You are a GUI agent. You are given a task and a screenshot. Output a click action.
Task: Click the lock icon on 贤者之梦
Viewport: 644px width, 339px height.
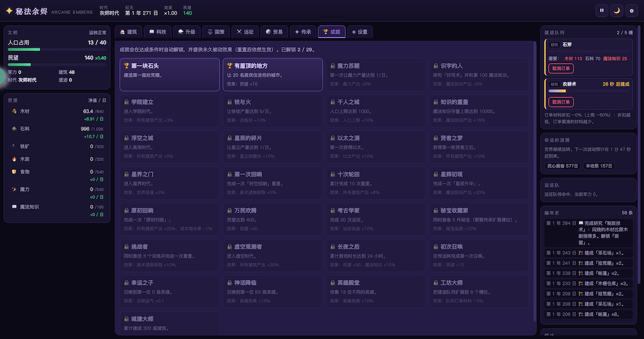[x=436, y=138]
